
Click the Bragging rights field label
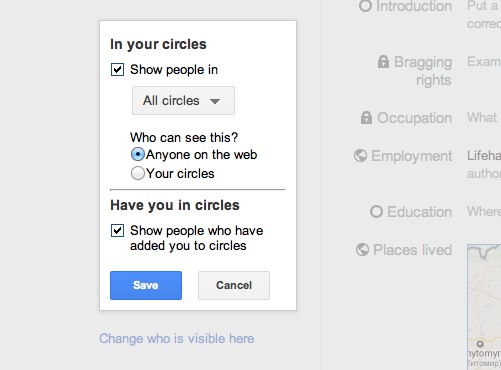(423, 71)
